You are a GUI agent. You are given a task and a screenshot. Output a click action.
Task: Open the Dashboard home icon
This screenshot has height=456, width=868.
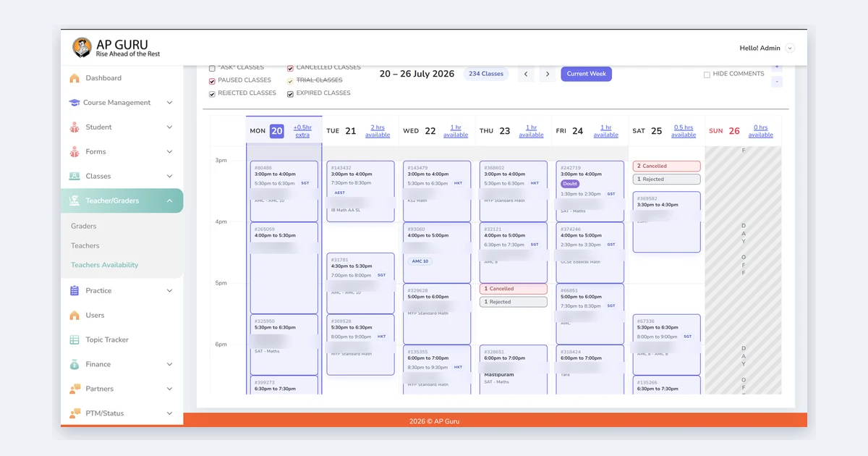[x=74, y=78]
